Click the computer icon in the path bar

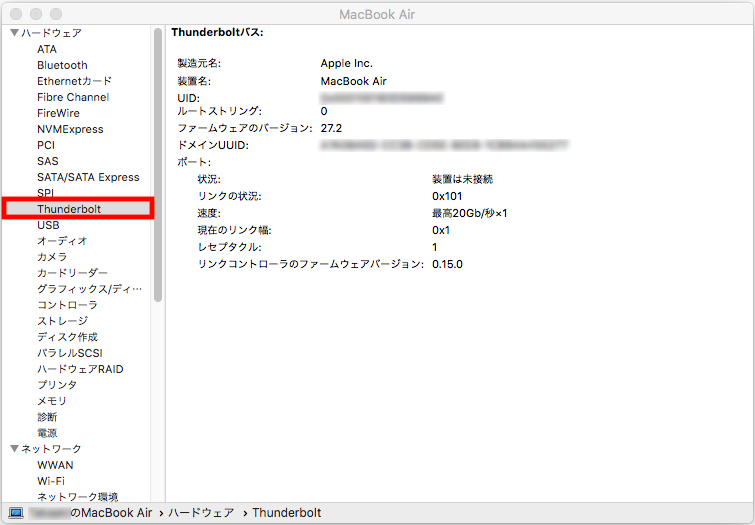click(x=16, y=513)
